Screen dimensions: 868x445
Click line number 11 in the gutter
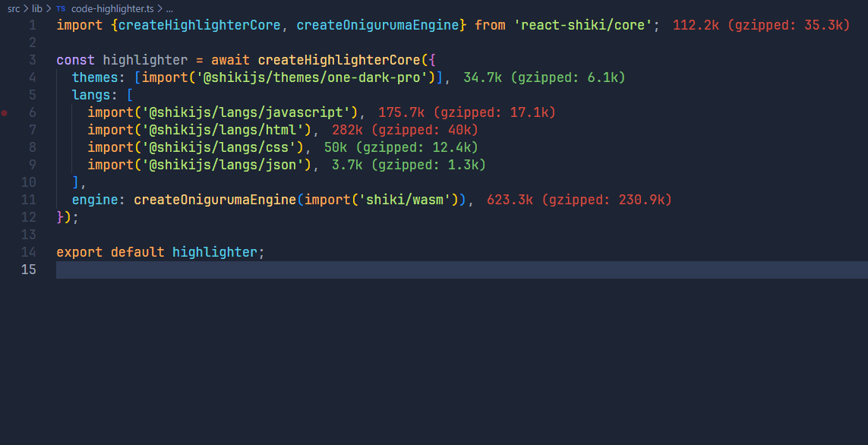point(29,200)
